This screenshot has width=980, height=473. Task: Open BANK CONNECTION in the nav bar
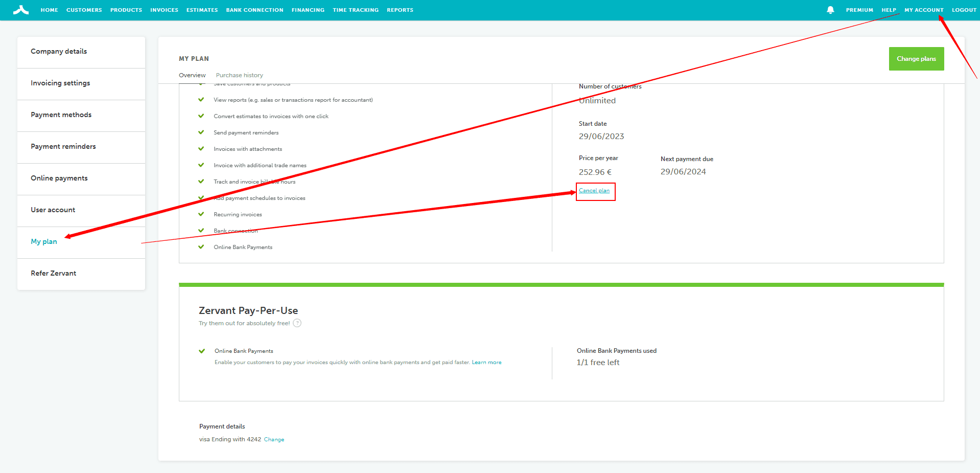click(254, 10)
